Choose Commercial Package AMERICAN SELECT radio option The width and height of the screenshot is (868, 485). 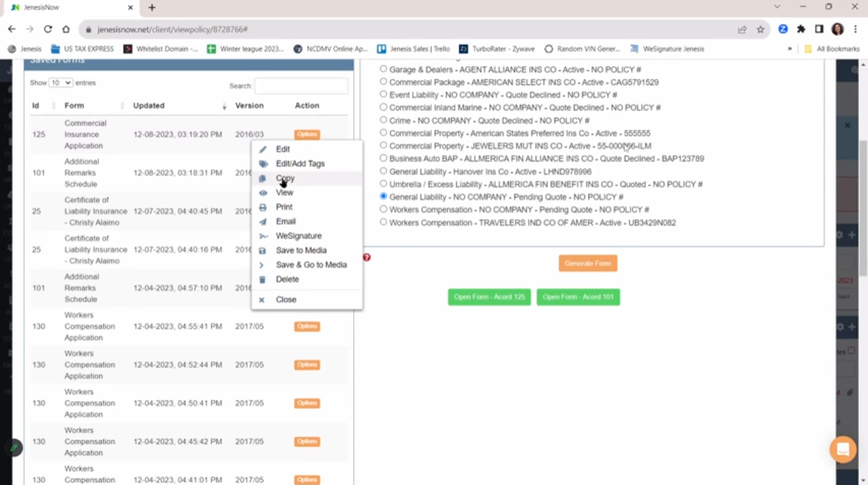383,82
